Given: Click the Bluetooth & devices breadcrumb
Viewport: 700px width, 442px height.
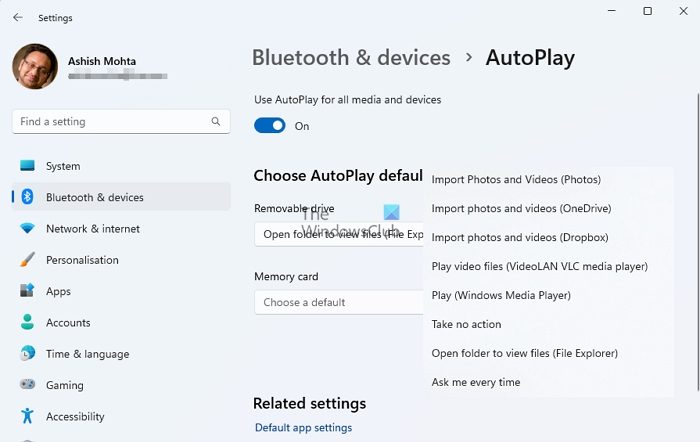Looking at the screenshot, I should (351, 57).
